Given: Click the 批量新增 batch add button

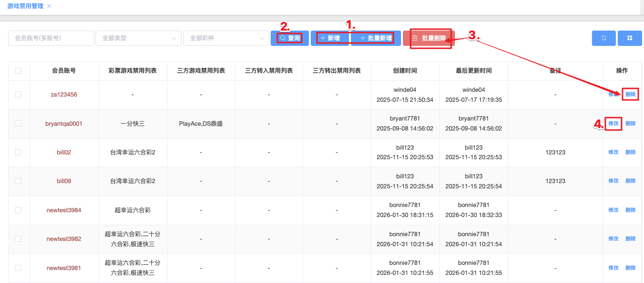Looking at the screenshot, I should [376, 38].
